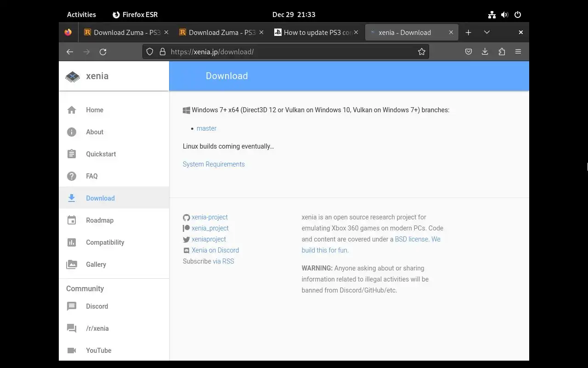Open Firefox downloads panel icon
This screenshot has height=368, width=588.
(485, 52)
